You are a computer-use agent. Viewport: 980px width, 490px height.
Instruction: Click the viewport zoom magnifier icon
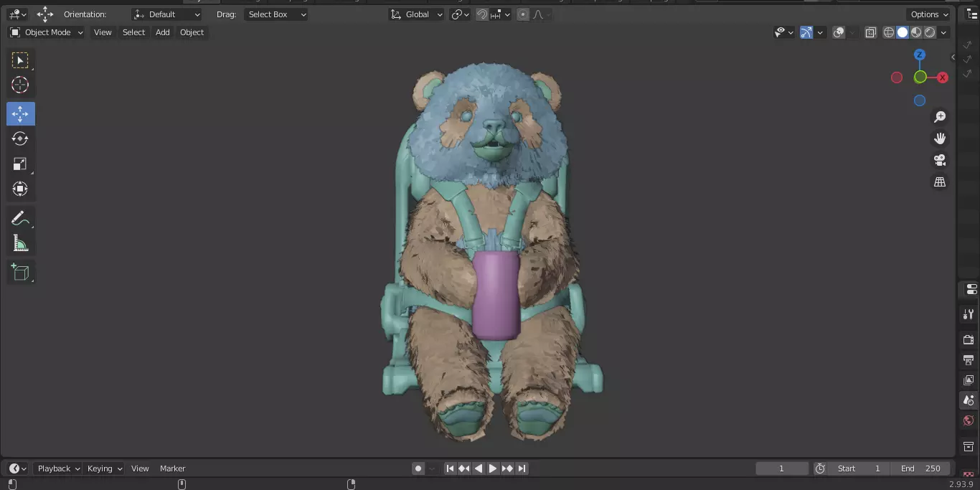tap(939, 117)
